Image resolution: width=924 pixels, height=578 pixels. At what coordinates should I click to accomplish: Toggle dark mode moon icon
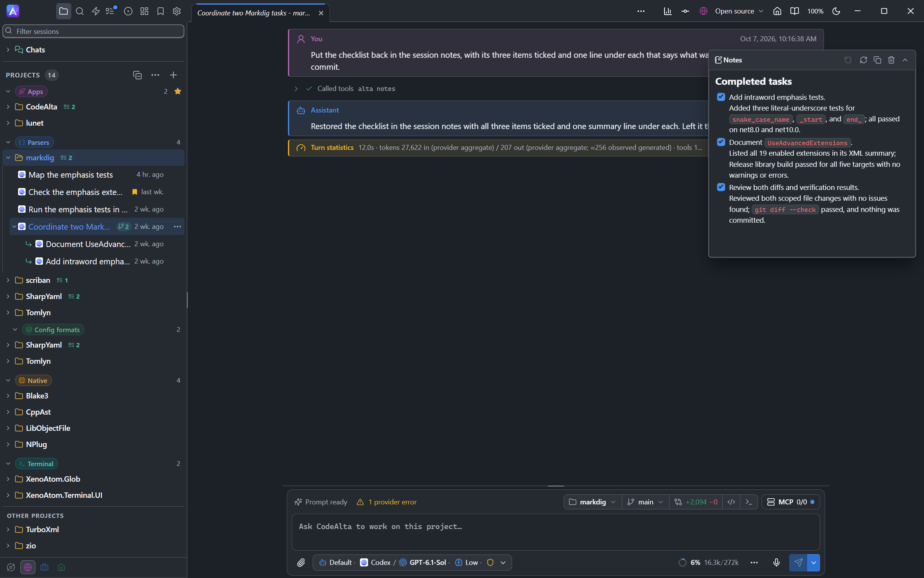836,11
